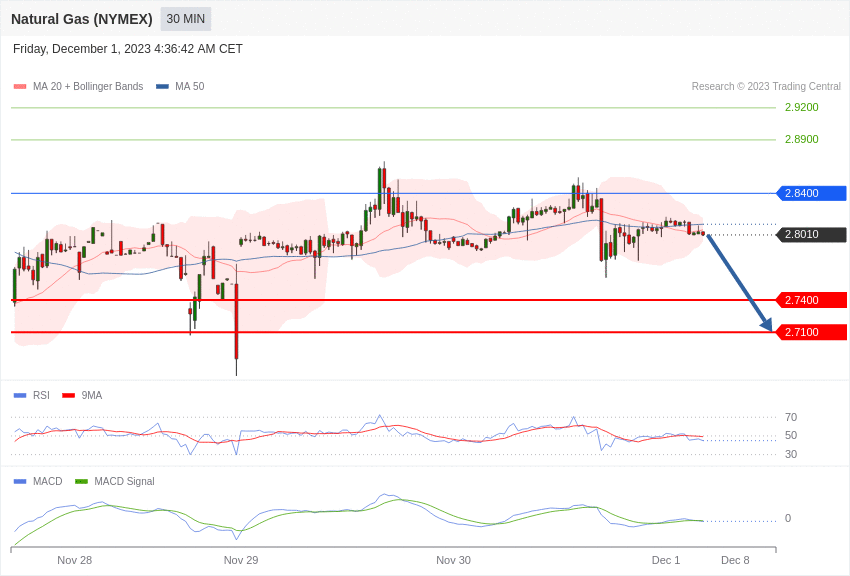Click the Nov 30 date marker

453,560
